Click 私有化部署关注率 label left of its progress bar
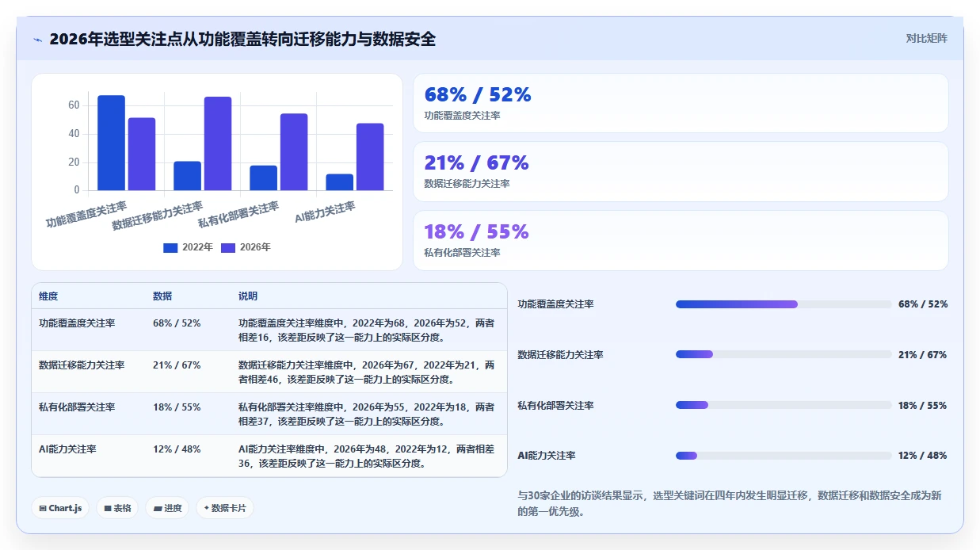 556,406
